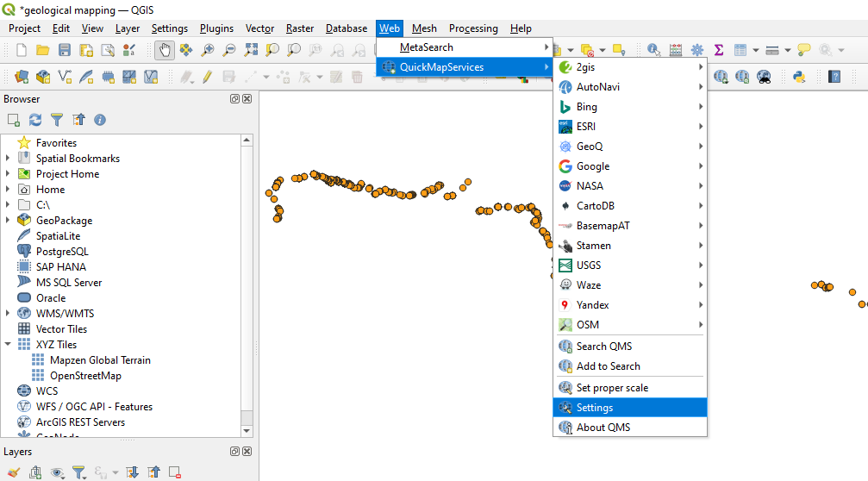The image size is (868, 481).
Task: Open the Style Manager icon
Action: click(x=129, y=50)
